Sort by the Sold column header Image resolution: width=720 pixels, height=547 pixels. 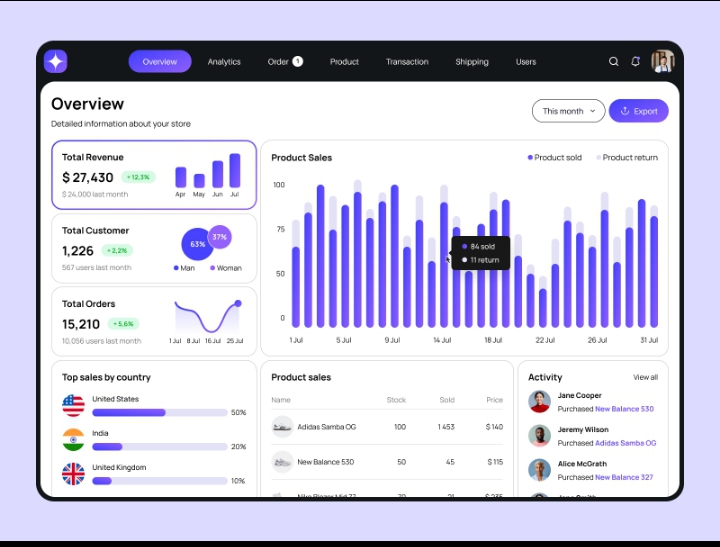447,400
